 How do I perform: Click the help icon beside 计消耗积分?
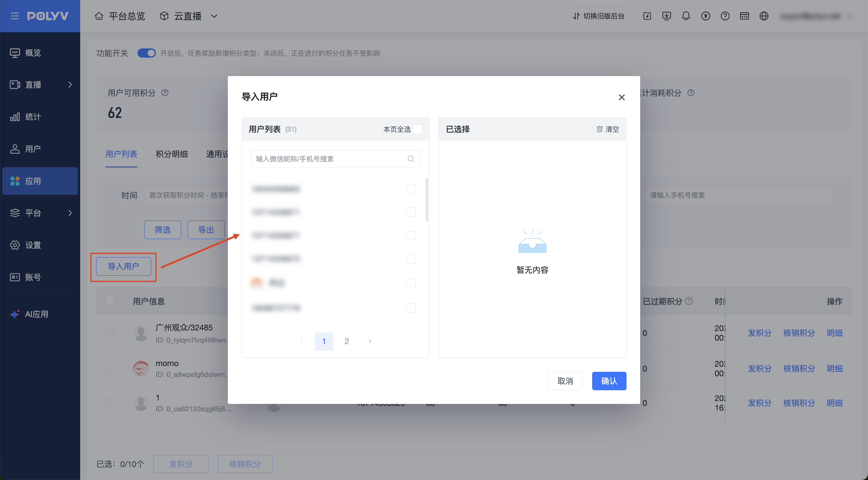pos(691,93)
